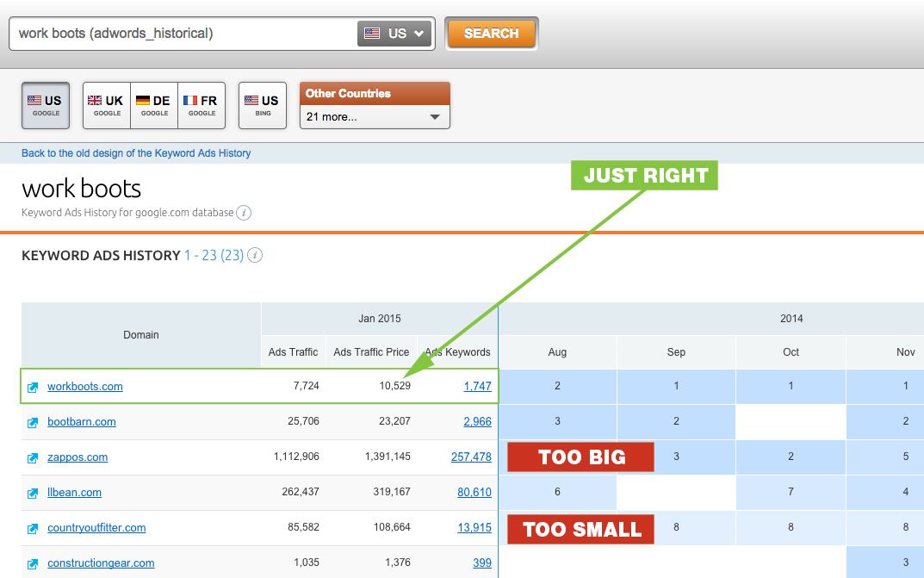
Task: Expand the Other Countries 21 more dropdown
Action: click(375, 116)
